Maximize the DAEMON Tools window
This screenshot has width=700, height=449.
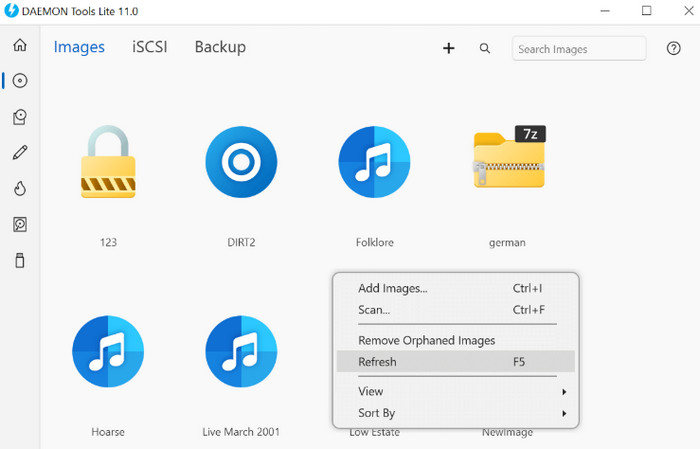pos(646,11)
